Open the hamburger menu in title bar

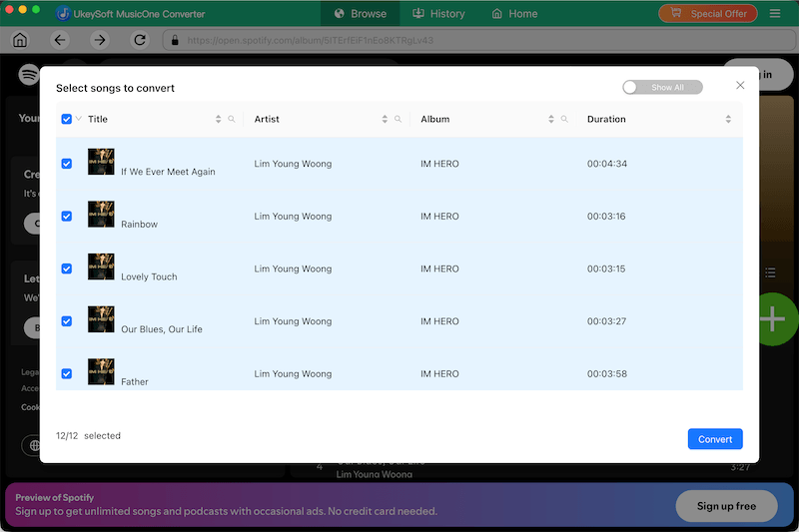775,14
